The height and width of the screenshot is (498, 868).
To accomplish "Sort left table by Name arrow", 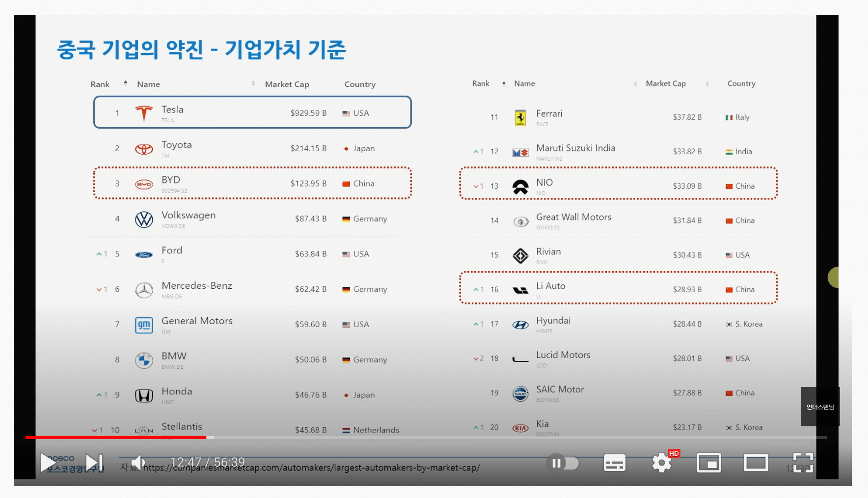I will point(253,83).
